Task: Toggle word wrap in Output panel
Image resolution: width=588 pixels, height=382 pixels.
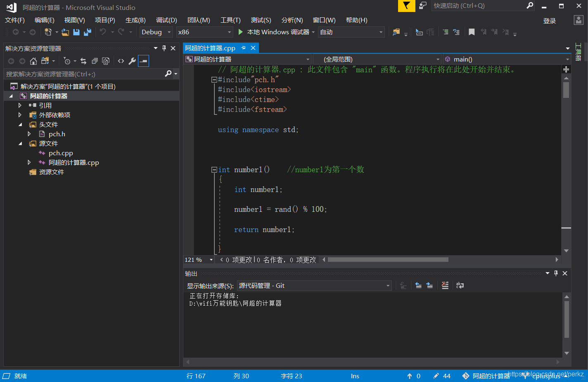Action: pyautogui.click(x=460, y=285)
